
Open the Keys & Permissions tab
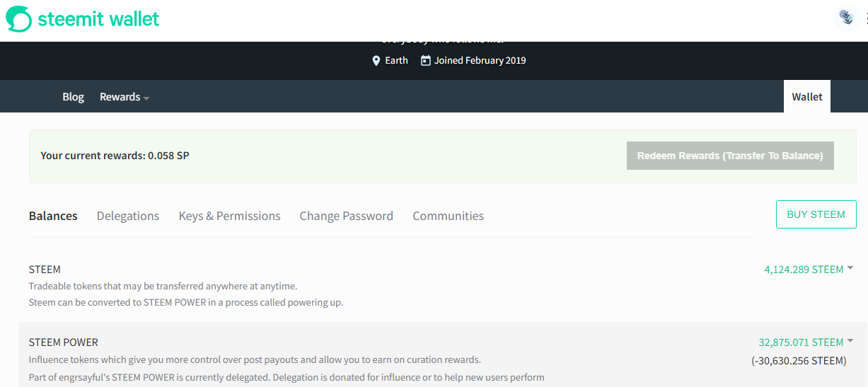point(229,216)
